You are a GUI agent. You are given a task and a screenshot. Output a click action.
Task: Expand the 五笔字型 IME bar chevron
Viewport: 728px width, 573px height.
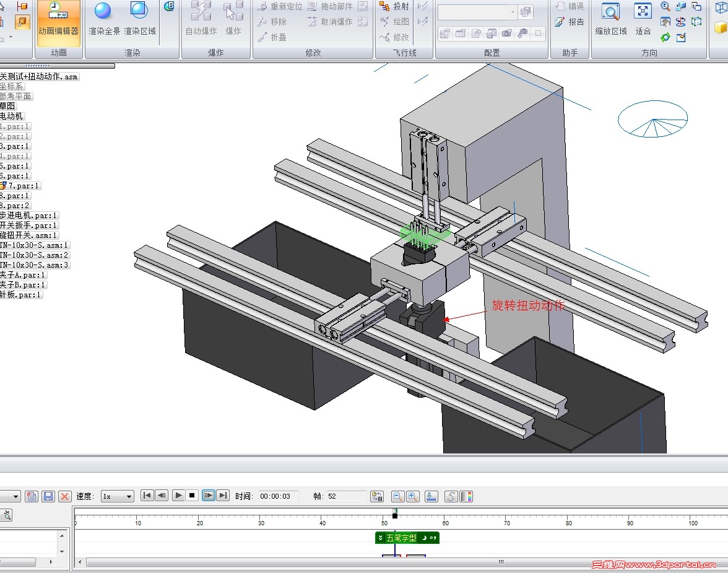point(380,538)
